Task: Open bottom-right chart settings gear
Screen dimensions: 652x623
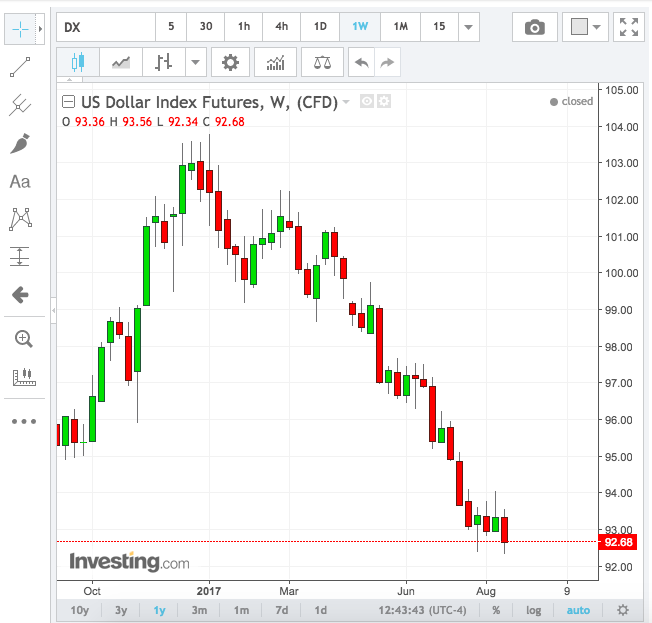Action: [622, 610]
